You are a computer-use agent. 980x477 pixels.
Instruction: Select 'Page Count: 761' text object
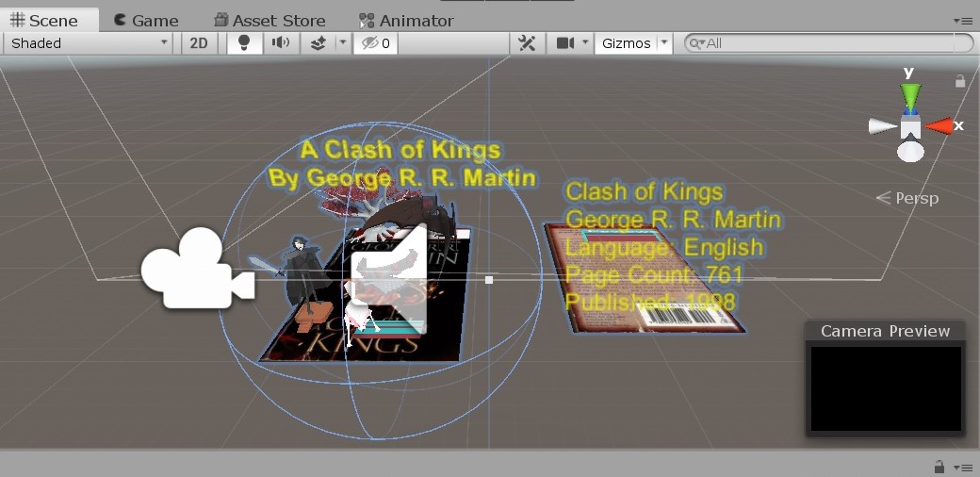[654, 274]
